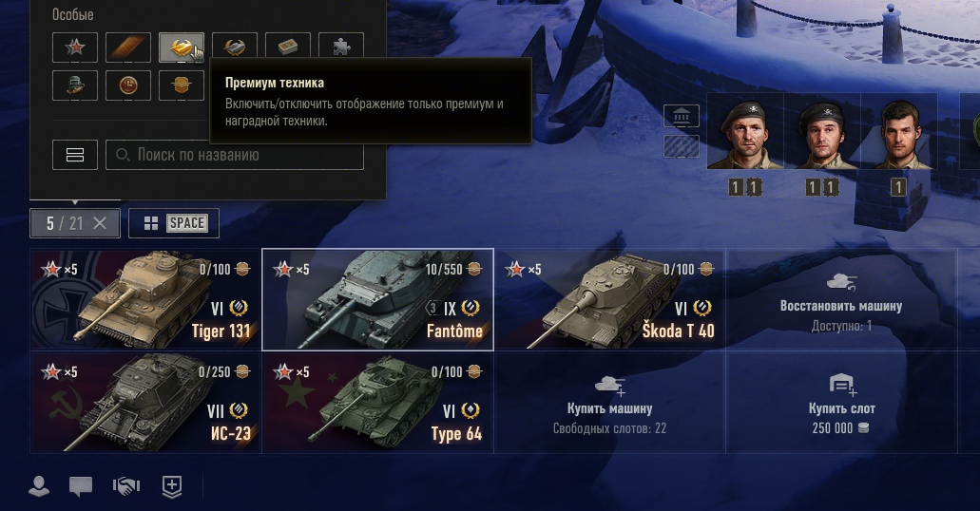
Task: Click the crew member gas mask filter
Action: (x=75, y=85)
